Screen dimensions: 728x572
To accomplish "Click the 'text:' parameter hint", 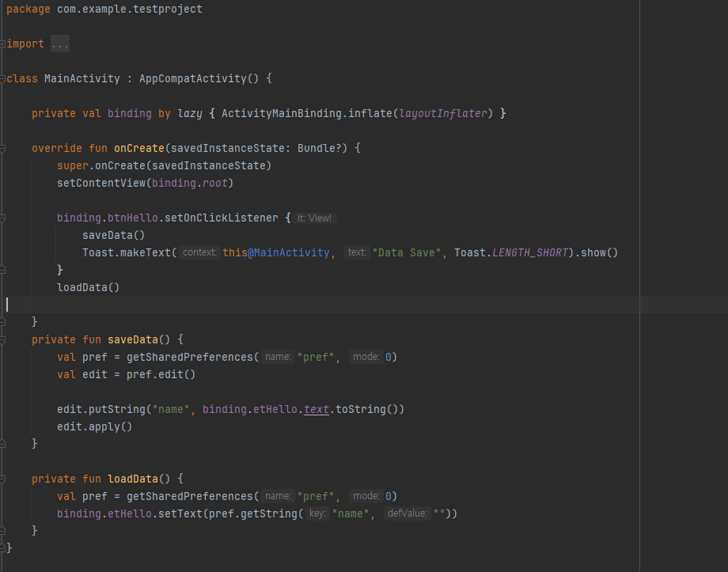I will pos(357,252).
